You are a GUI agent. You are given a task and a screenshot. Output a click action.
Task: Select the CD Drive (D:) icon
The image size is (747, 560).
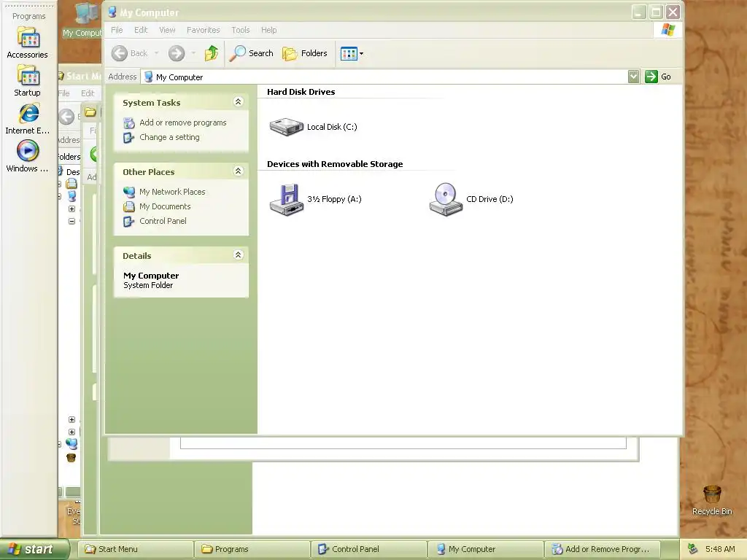446,200
